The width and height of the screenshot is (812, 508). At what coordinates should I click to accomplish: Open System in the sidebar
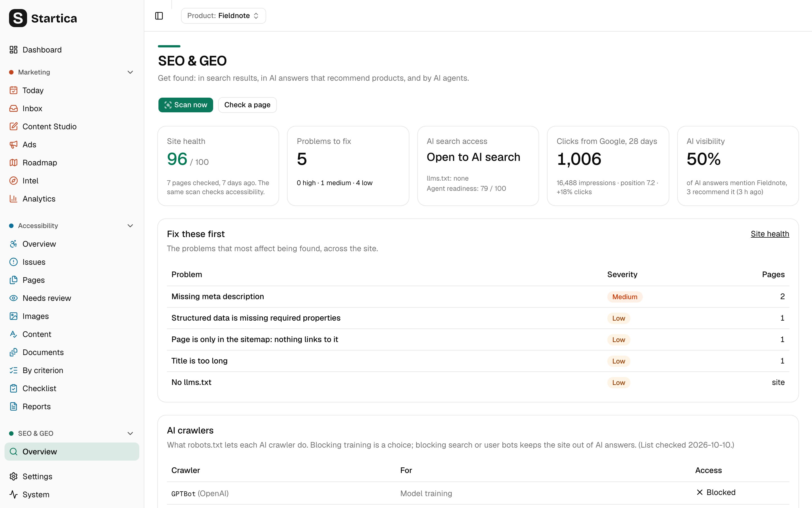tap(72, 494)
